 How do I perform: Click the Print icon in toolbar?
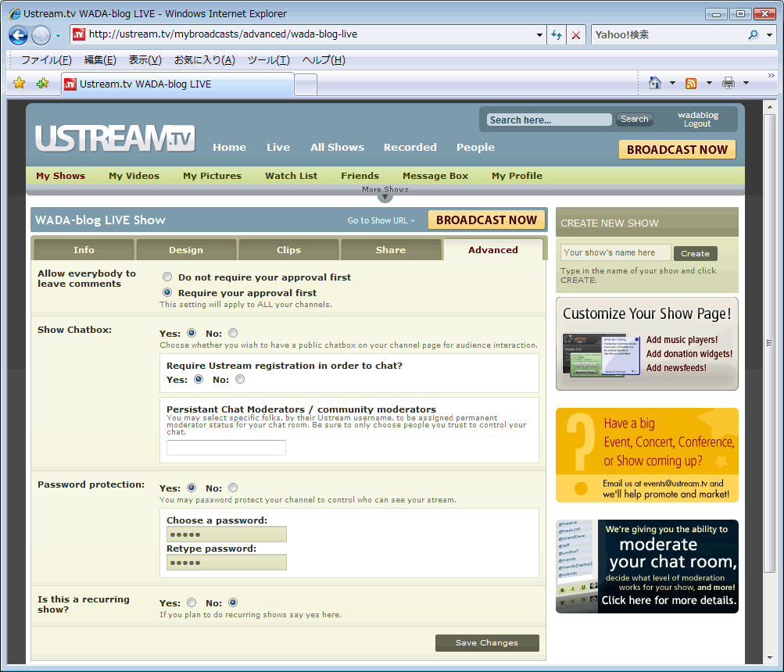pos(729,84)
